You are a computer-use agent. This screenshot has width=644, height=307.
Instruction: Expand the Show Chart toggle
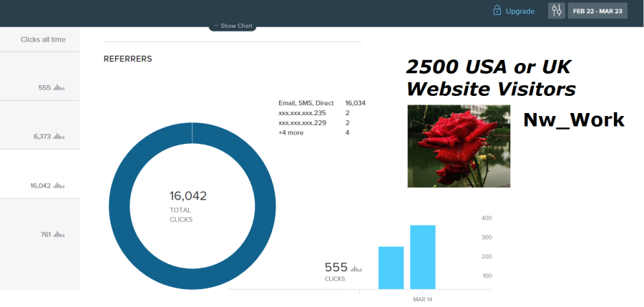pyautogui.click(x=233, y=26)
